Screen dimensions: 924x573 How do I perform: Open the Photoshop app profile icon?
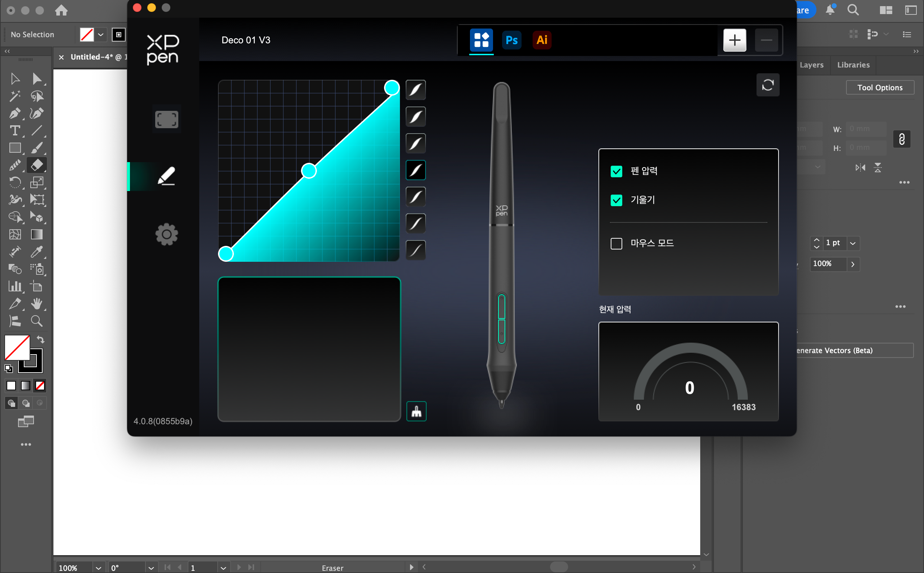pyautogui.click(x=511, y=40)
